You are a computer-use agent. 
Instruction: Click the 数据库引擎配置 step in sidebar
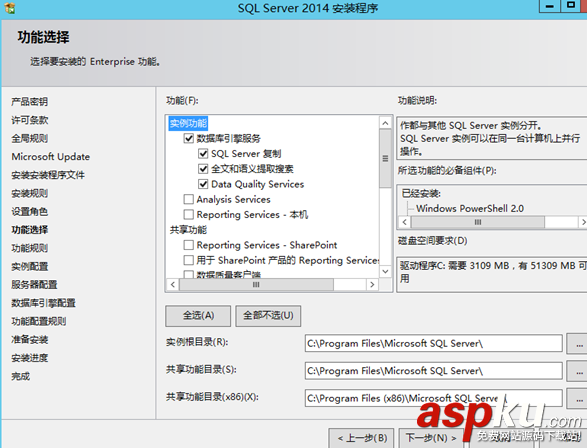click(43, 303)
